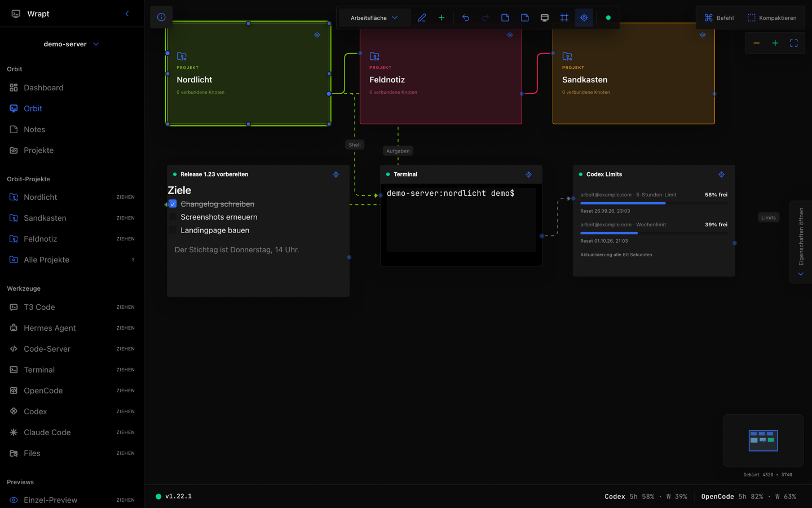Click the Code-Server brackets icon
The image size is (812, 508).
14,349
